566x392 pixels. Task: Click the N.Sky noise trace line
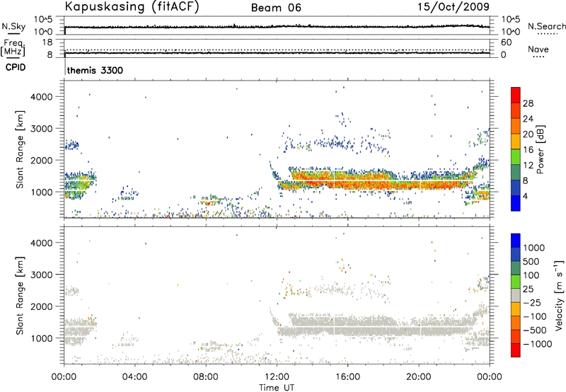click(x=277, y=27)
